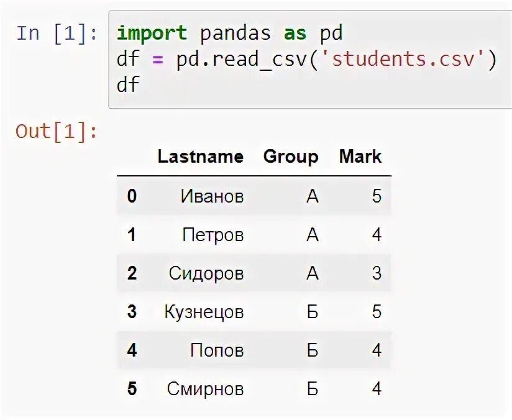This screenshot has width=512, height=420.
Task: Click the last line df in code
Action: (x=128, y=84)
